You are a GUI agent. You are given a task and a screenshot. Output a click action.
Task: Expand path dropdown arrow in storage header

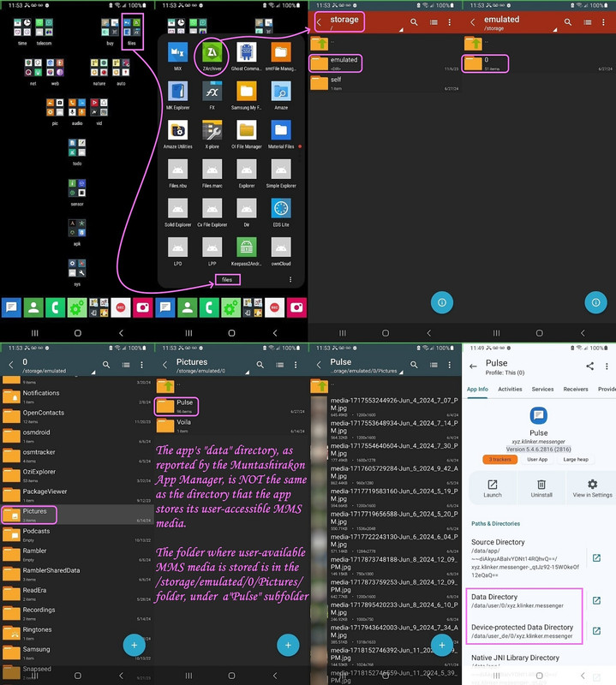pos(401,30)
